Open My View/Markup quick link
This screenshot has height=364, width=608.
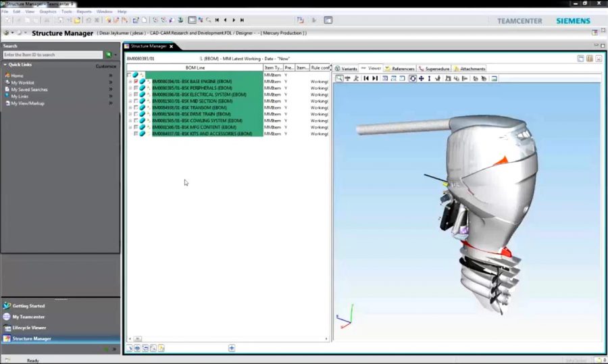(x=28, y=103)
